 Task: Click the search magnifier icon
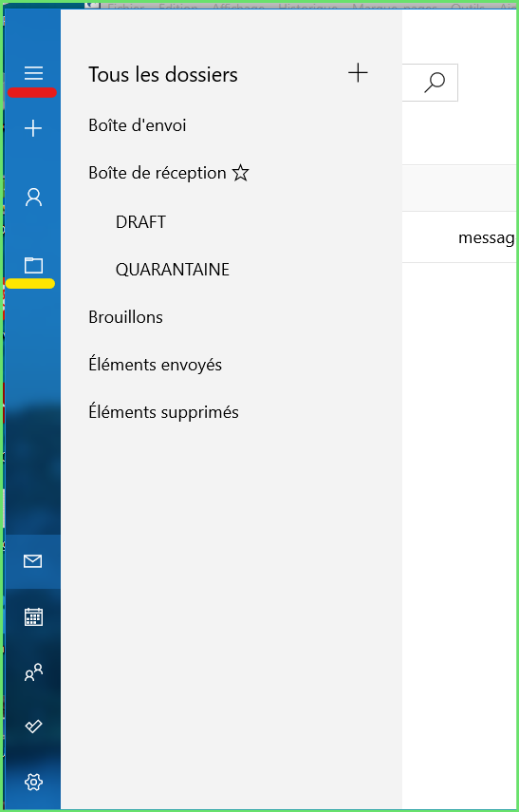point(435,83)
